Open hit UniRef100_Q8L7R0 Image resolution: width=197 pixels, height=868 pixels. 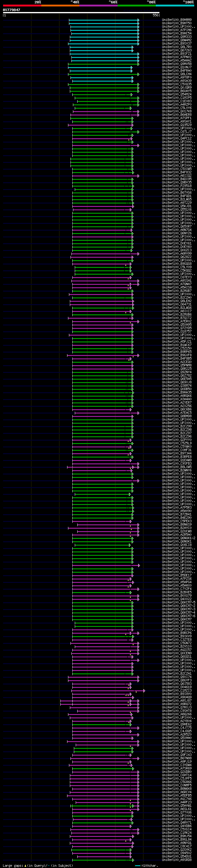point(177,47)
